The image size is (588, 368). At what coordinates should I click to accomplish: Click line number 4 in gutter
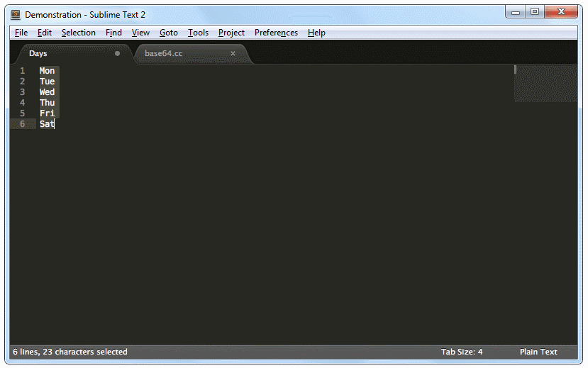[x=23, y=102]
